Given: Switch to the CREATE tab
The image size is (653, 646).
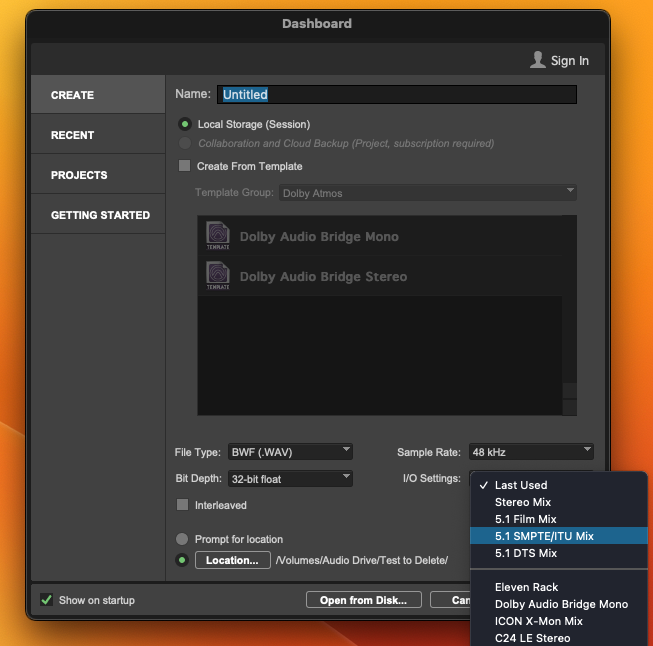Looking at the screenshot, I should coord(98,95).
